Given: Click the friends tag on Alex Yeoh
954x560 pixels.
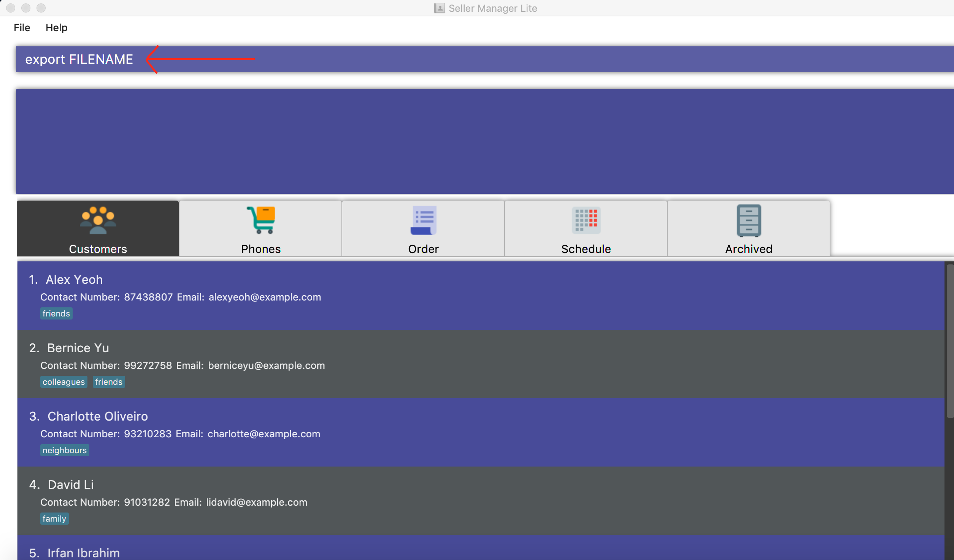Looking at the screenshot, I should point(56,313).
